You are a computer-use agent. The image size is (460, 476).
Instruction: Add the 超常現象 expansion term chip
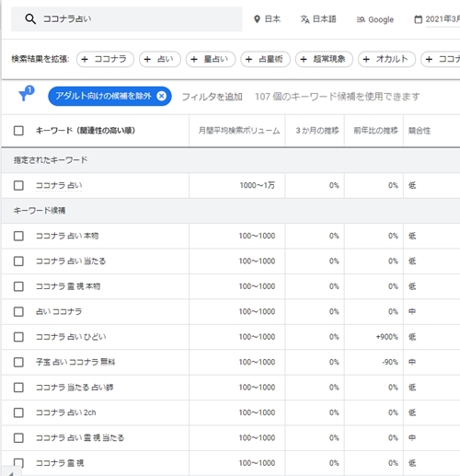coord(324,59)
